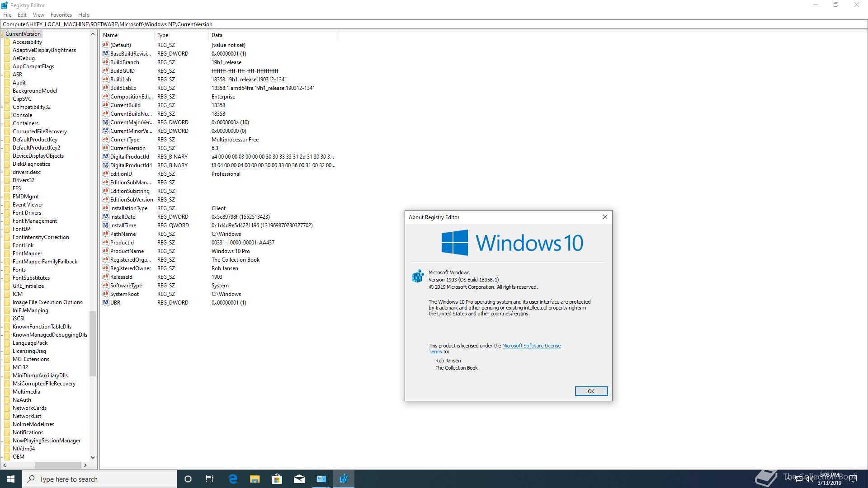This screenshot has width=868, height=488.
Task: Switch to Registry Editor taskbar icon
Action: [344, 479]
